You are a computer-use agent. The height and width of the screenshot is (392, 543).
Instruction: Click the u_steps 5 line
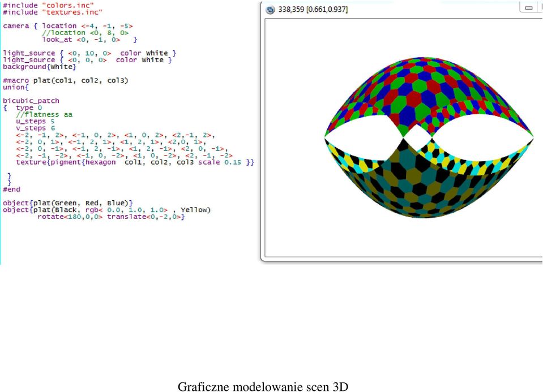35,122
